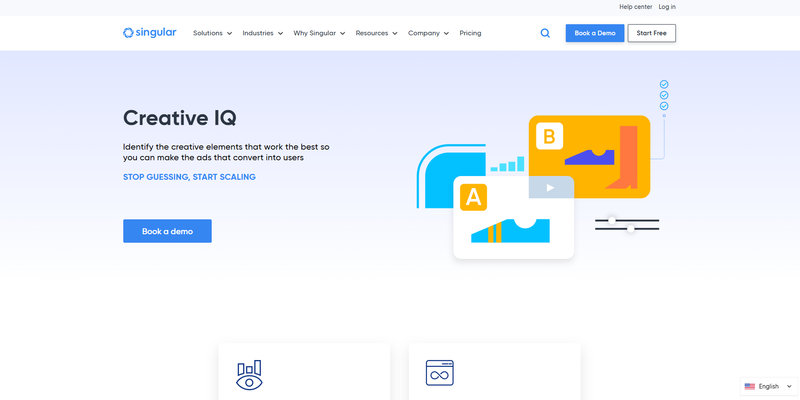
Task: Open the English language selector
Action: pyautogui.click(x=768, y=386)
